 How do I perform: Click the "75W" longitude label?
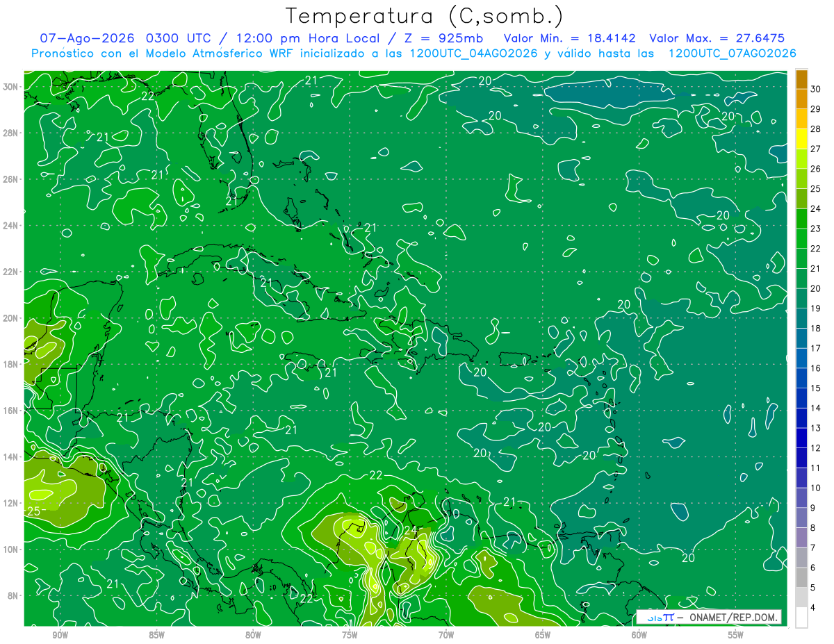coord(350,636)
